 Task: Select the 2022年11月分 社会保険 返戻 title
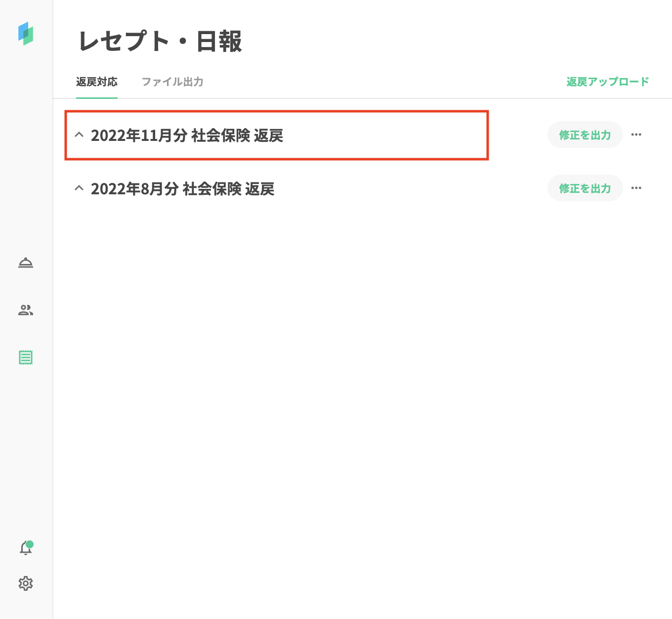[187, 135]
